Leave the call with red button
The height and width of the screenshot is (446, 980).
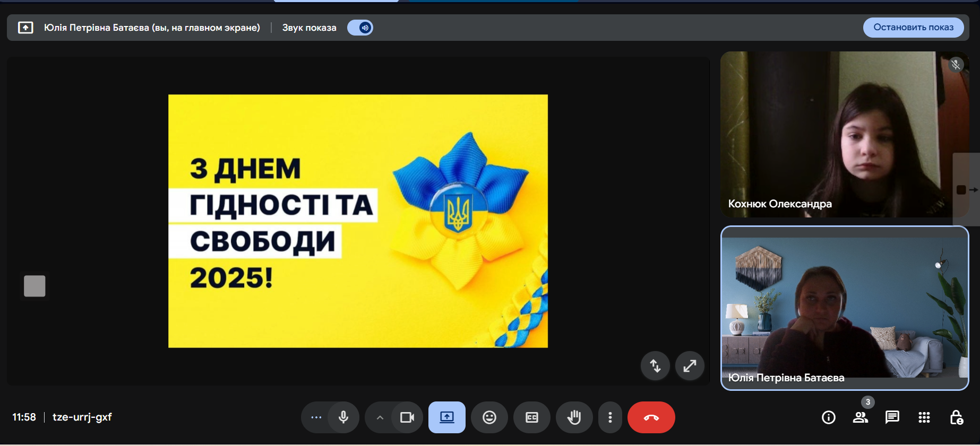click(651, 417)
